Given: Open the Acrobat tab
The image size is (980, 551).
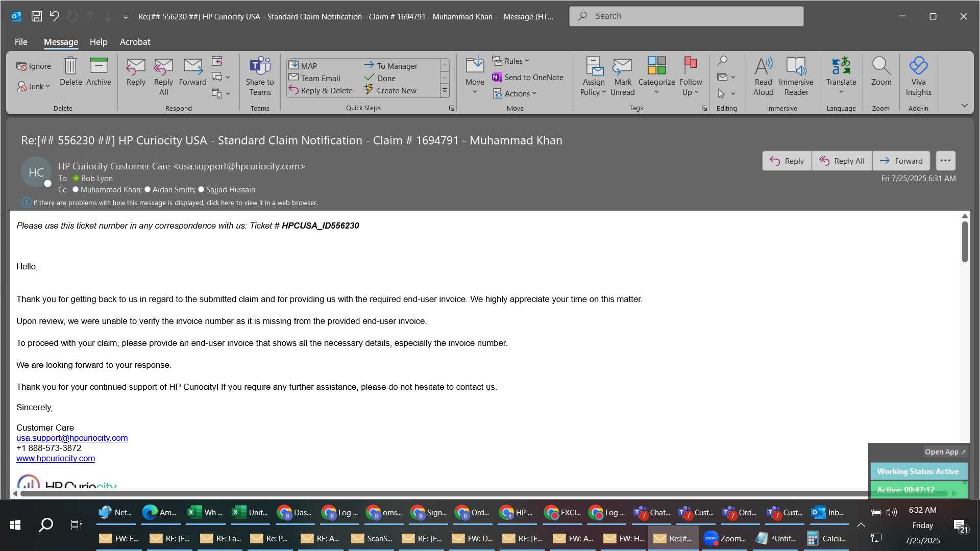Looking at the screenshot, I should tap(135, 42).
